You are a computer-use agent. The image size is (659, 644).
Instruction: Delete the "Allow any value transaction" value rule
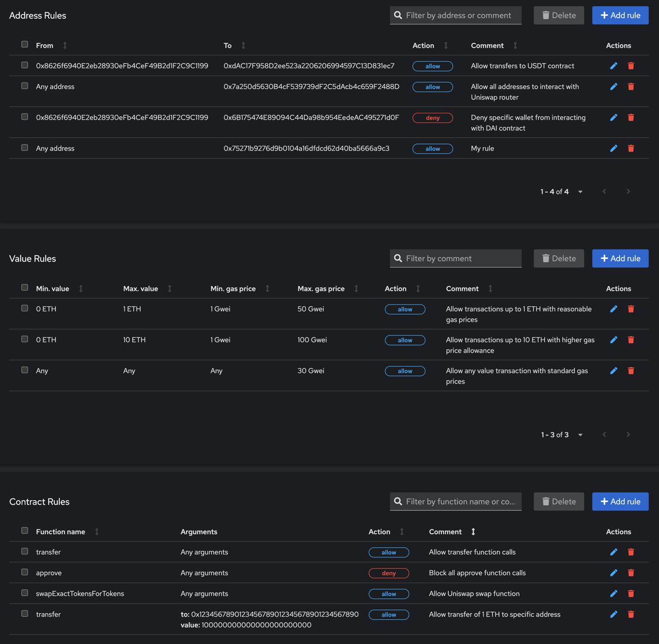click(631, 370)
